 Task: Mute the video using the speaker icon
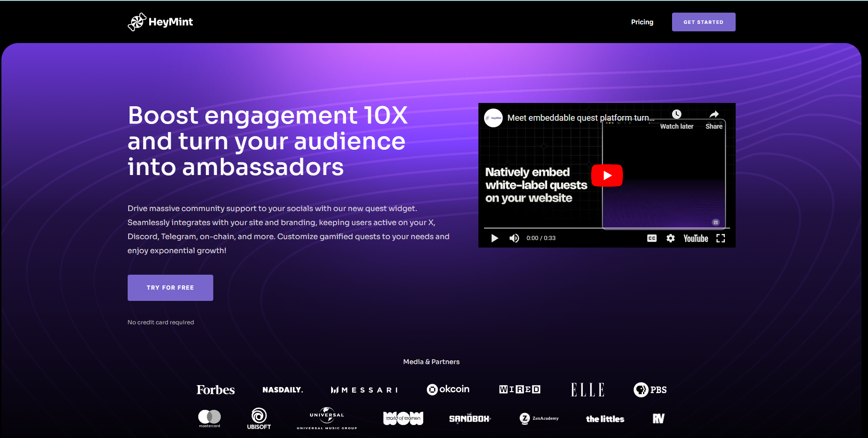pos(514,238)
